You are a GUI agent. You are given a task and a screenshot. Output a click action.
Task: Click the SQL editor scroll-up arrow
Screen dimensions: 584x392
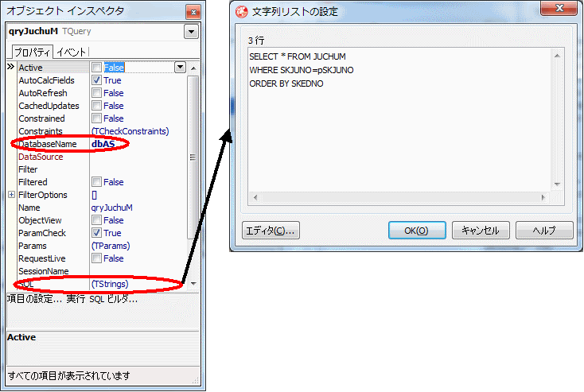click(x=557, y=56)
